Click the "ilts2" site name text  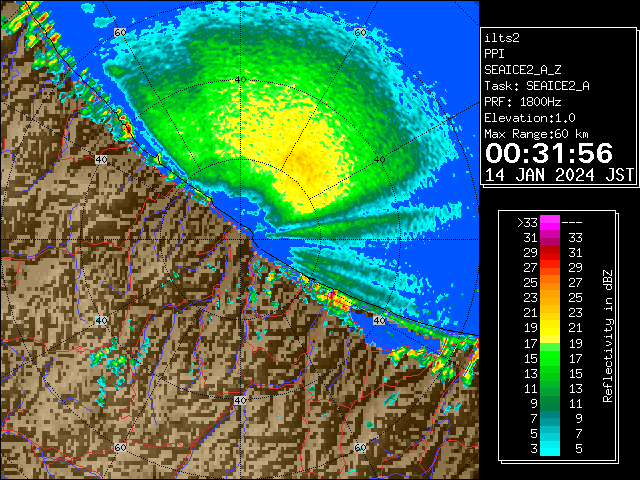tap(502, 38)
